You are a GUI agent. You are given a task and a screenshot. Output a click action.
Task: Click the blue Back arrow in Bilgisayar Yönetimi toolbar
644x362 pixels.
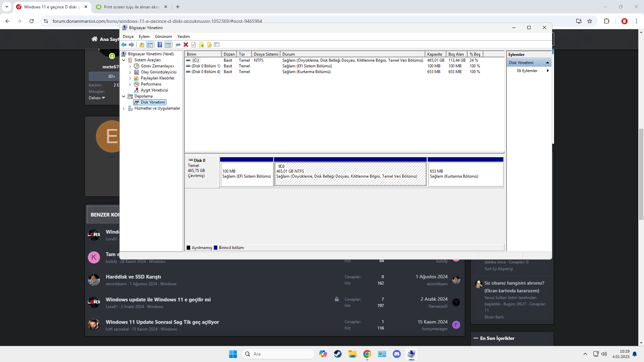124,45
